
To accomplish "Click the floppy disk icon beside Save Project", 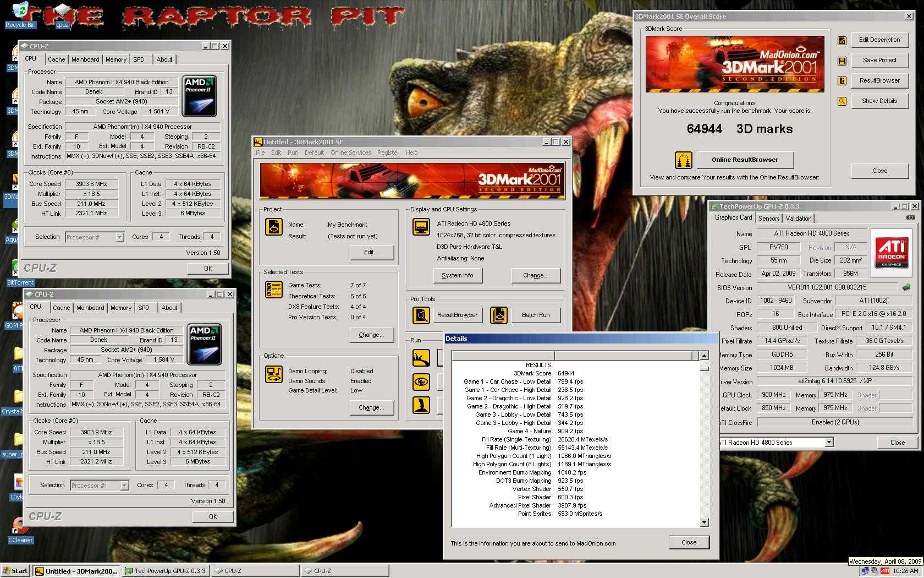I will (x=842, y=61).
